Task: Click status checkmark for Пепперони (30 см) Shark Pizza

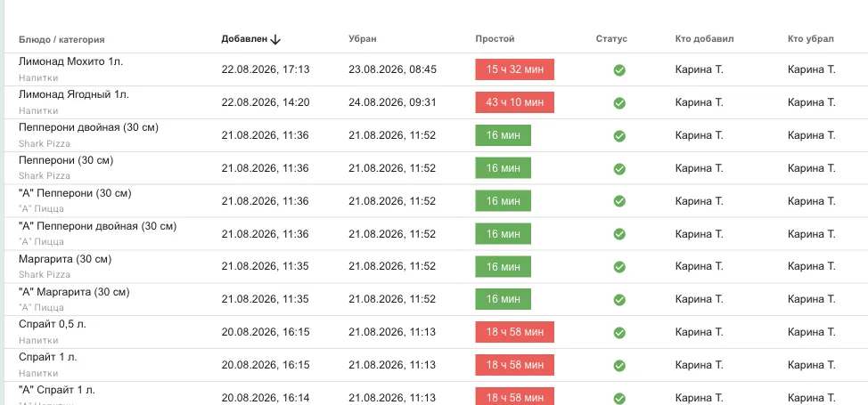Action: [619, 169]
